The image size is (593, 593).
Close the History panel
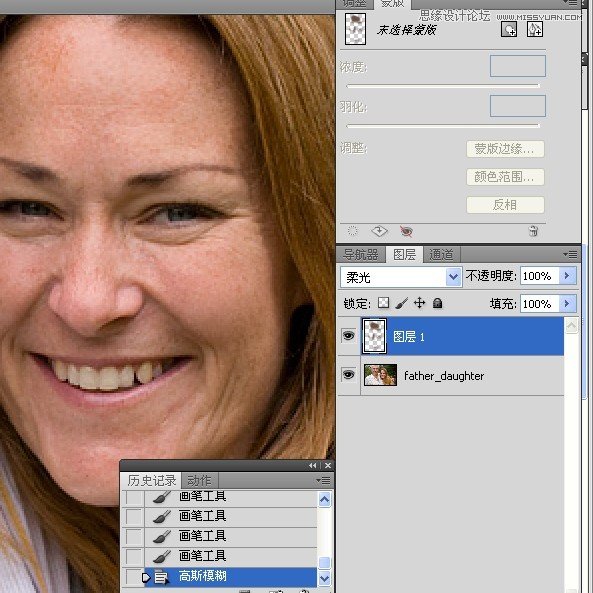point(328,466)
